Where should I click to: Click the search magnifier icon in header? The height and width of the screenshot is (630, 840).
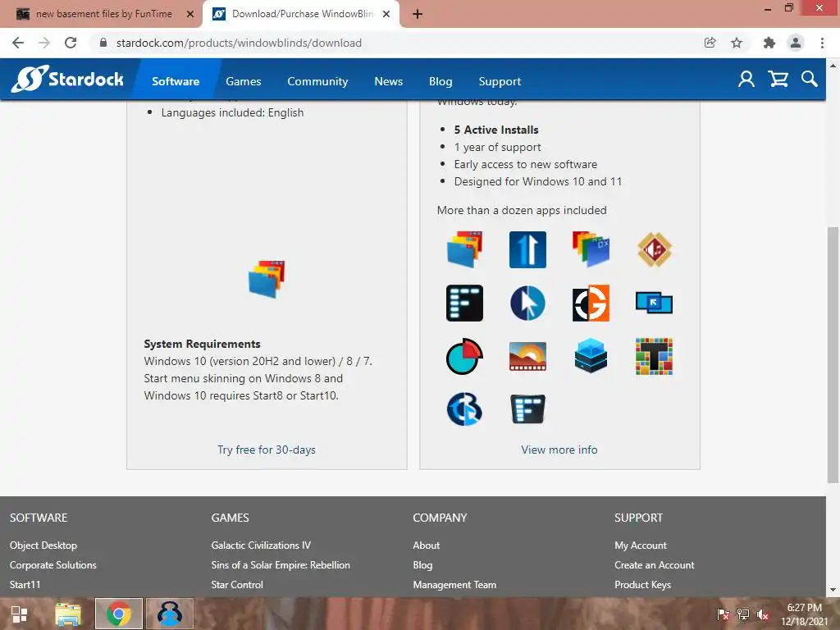click(810, 80)
